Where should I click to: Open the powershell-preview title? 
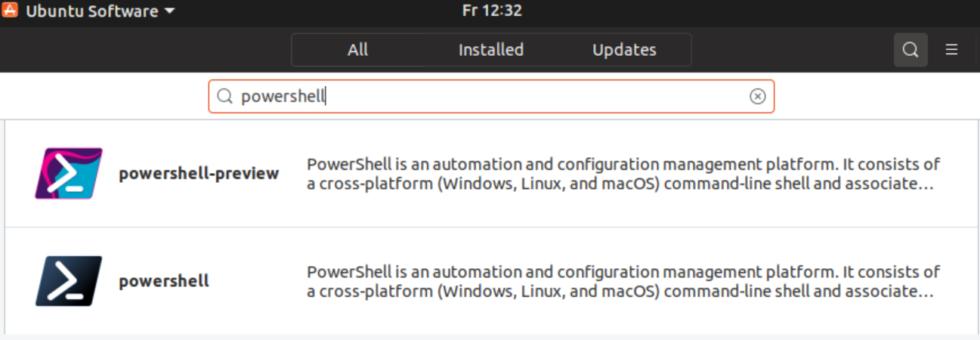[199, 174]
